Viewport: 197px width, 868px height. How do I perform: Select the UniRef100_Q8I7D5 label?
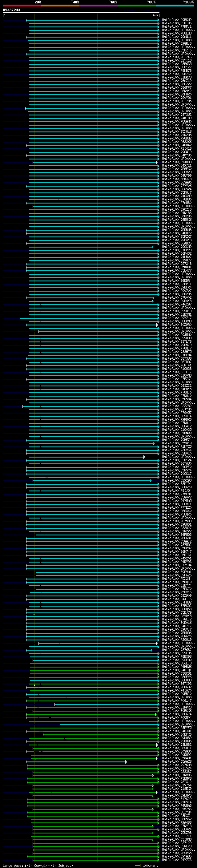coord(177,101)
